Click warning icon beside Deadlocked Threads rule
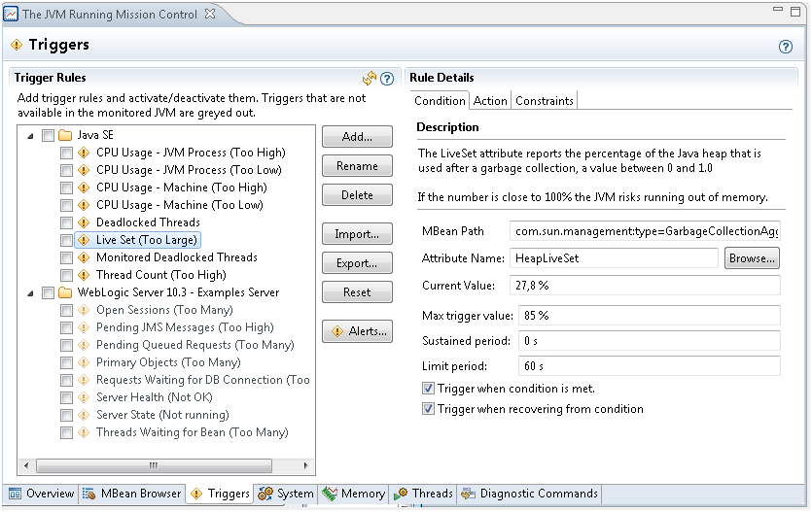The height and width of the screenshot is (512, 812). (x=84, y=222)
